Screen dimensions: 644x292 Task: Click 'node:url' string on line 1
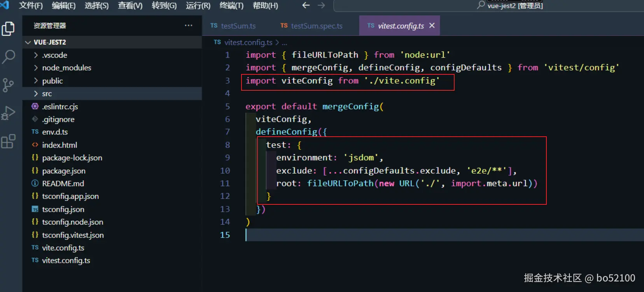[x=425, y=55]
